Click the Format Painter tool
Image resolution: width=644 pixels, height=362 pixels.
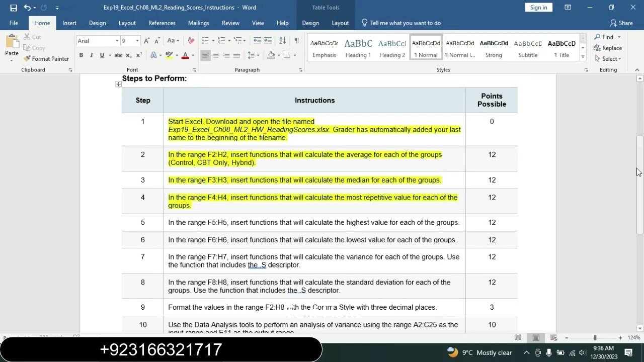(x=46, y=59)
